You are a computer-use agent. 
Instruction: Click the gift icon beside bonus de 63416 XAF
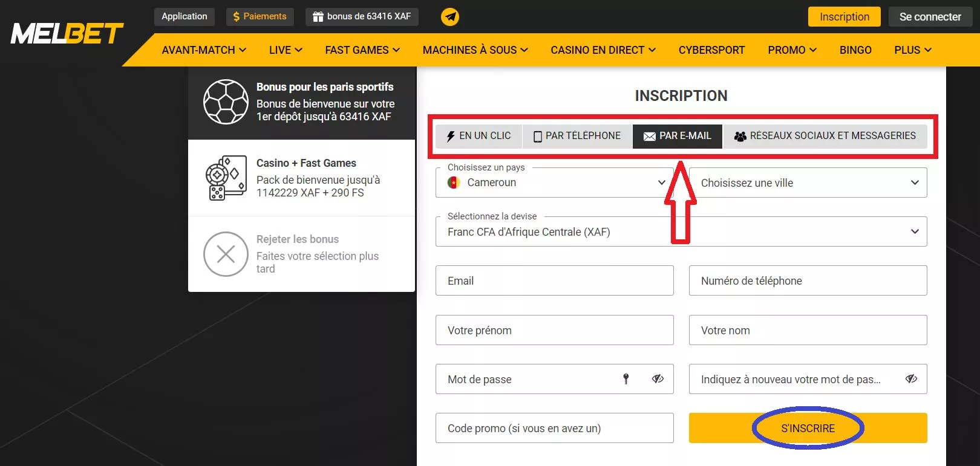click(318, 17)
